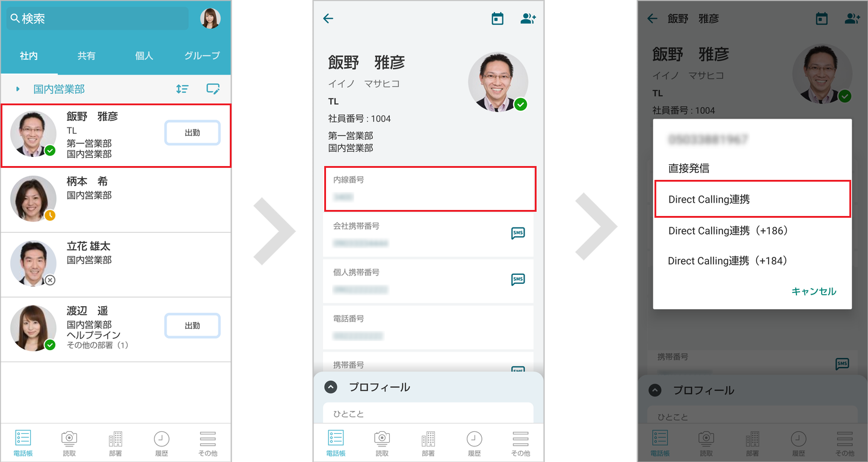Click キャンセル in the call dialog
868x462 pixels.
(814, 291)
